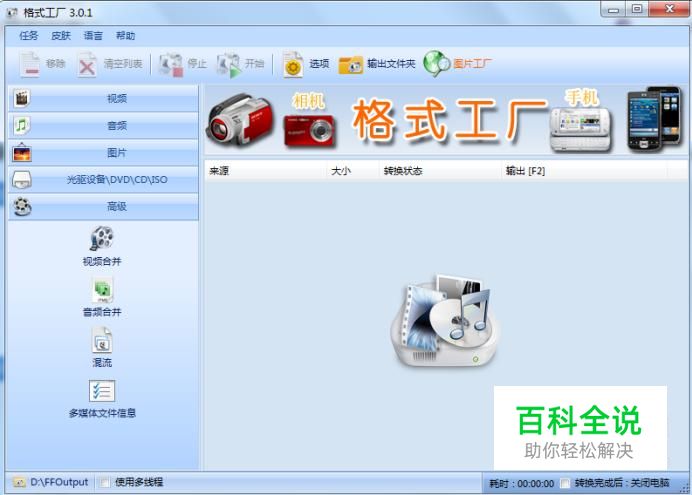The width and height of the screenshot is (692, 495).
Task: Click the advanced film reel icon
Action: tap(22, 207)
